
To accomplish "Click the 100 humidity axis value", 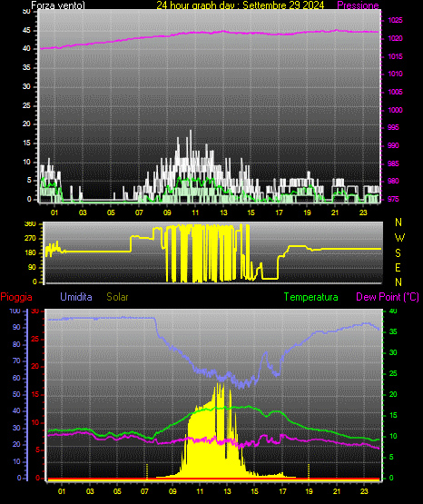I will (x=15, y=311).
